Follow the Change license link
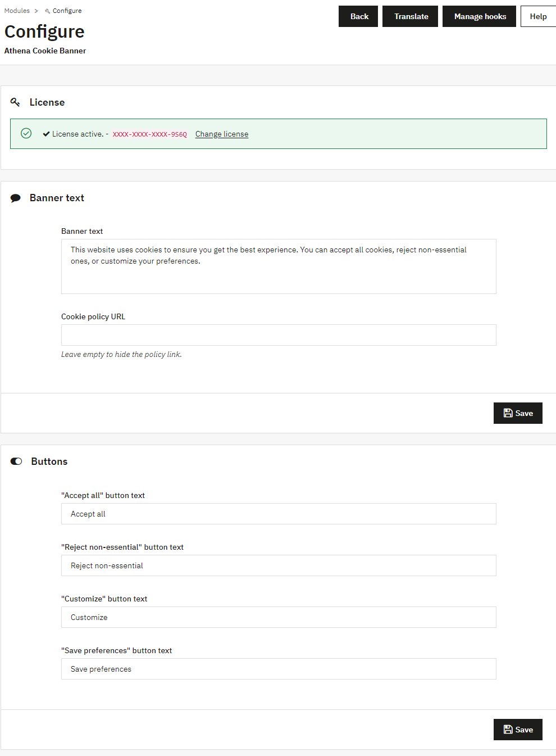This screenshot has width=556, height=756. [x=222, y=134]
